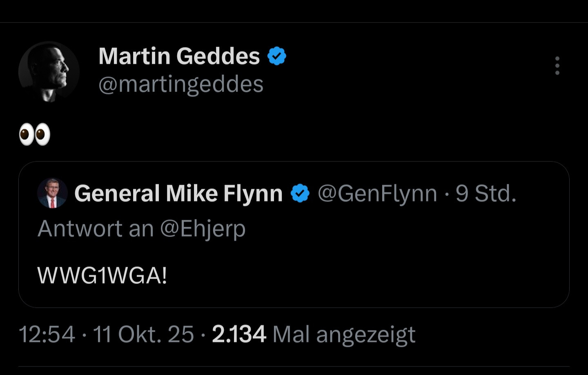Image resolution: width=588 pixels, height=375 pixels.
Task: Click General Mike Flynn's small avatar
Action: point(52,193)
